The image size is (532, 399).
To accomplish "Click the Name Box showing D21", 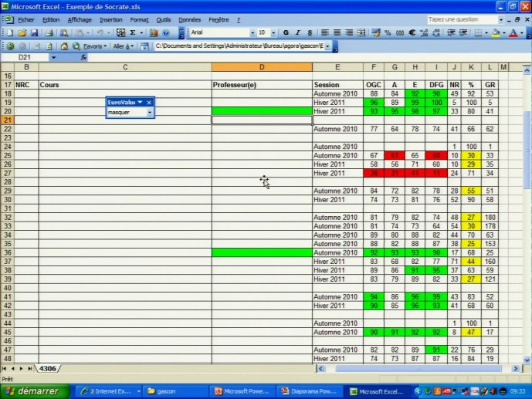I will pos(25,57).
